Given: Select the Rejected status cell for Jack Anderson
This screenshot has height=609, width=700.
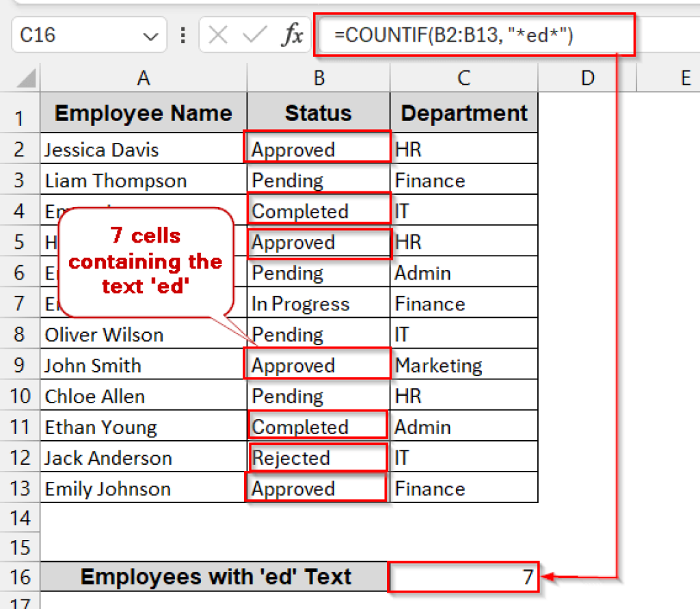Looking at the screenshot, I should 319,457.
